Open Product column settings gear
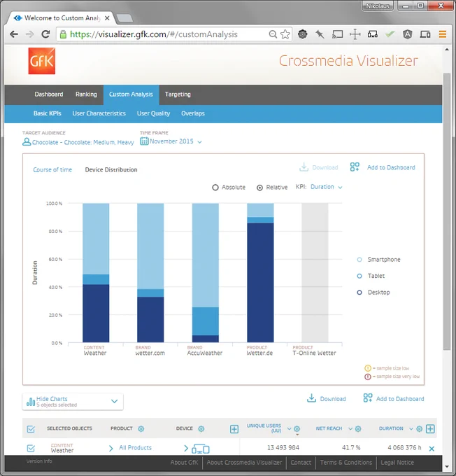This screenshot has width=456, height=476. [141, 428]
